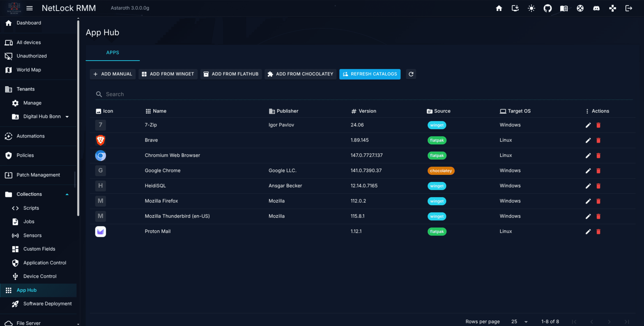
Task: Edit the Chromium Web Browser entry
Action: pyautogui.click(x=588, y=155)
